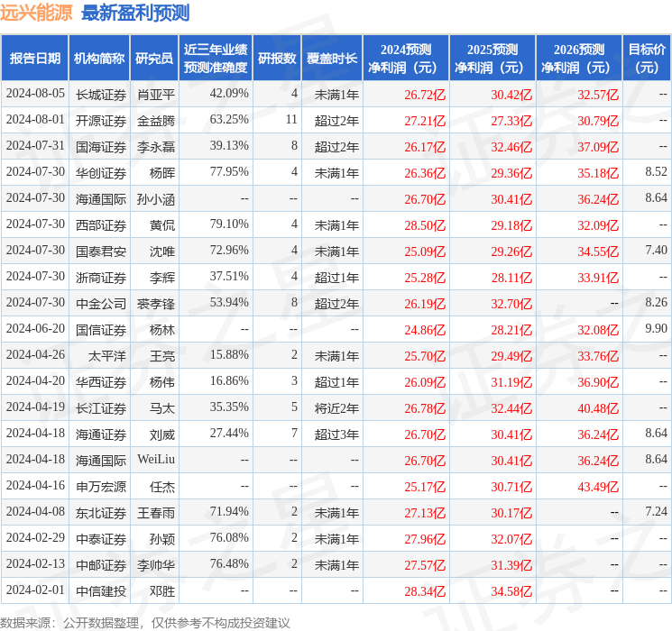Click accuracy value 37.51%

click(229, 277)
